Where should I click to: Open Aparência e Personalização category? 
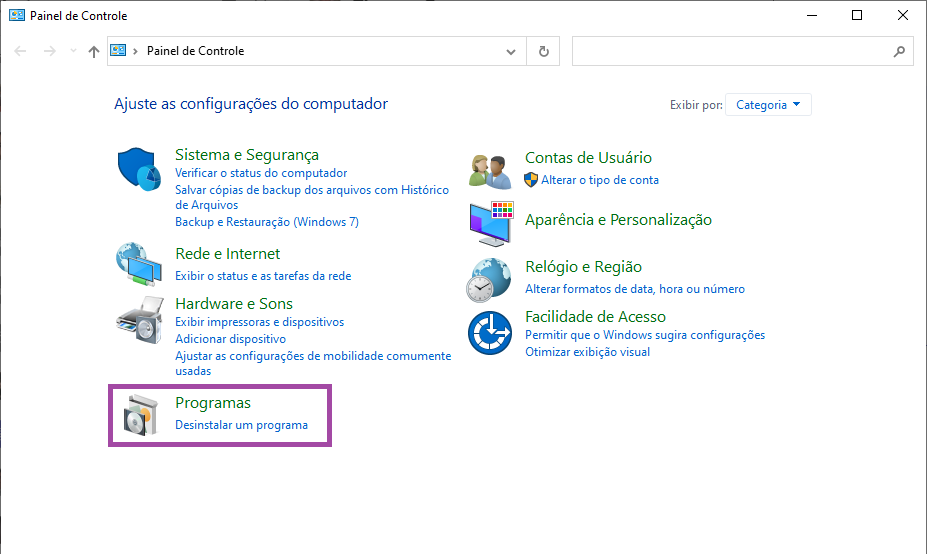point(618,220)
